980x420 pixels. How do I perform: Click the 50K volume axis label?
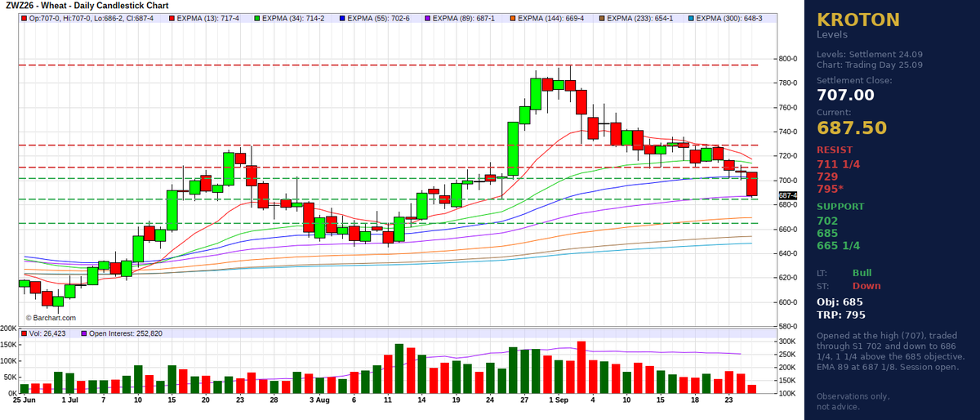click(10, 378)
